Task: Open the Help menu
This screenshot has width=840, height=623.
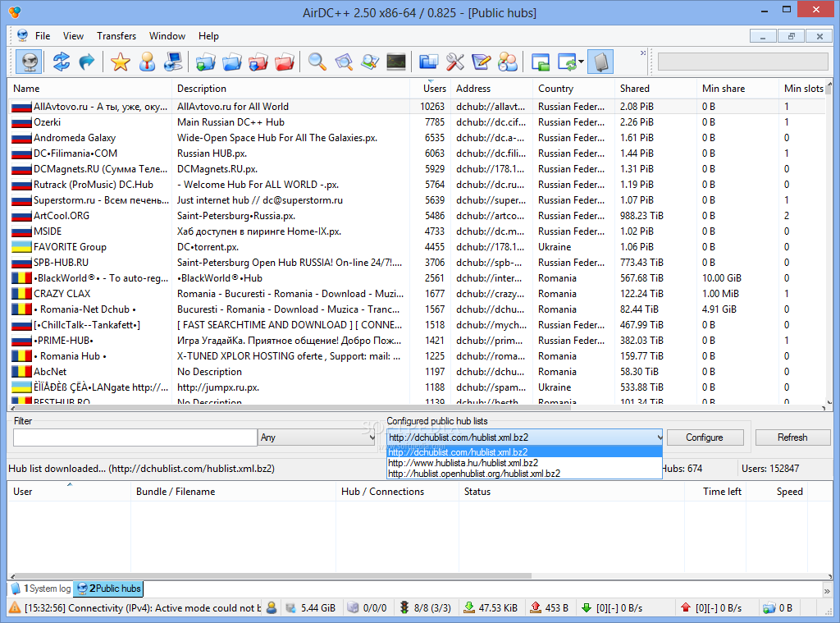Action: (208, 36)
